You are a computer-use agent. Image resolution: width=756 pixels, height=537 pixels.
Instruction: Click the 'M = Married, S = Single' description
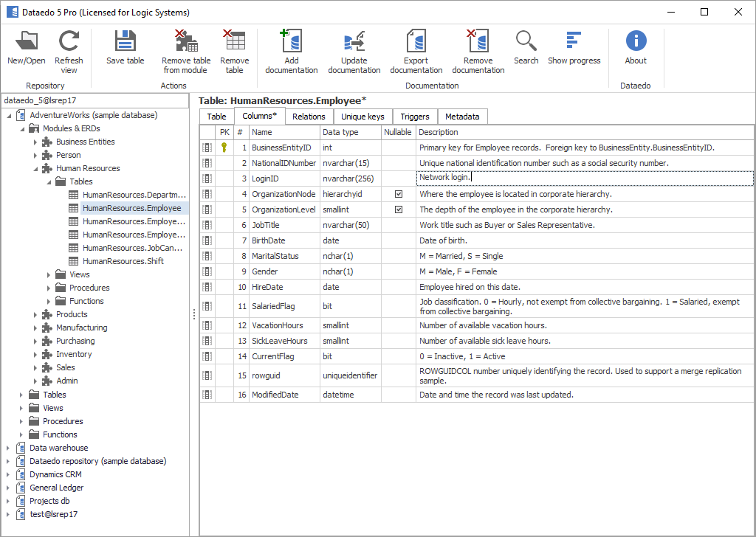click(x=461, y=256)
